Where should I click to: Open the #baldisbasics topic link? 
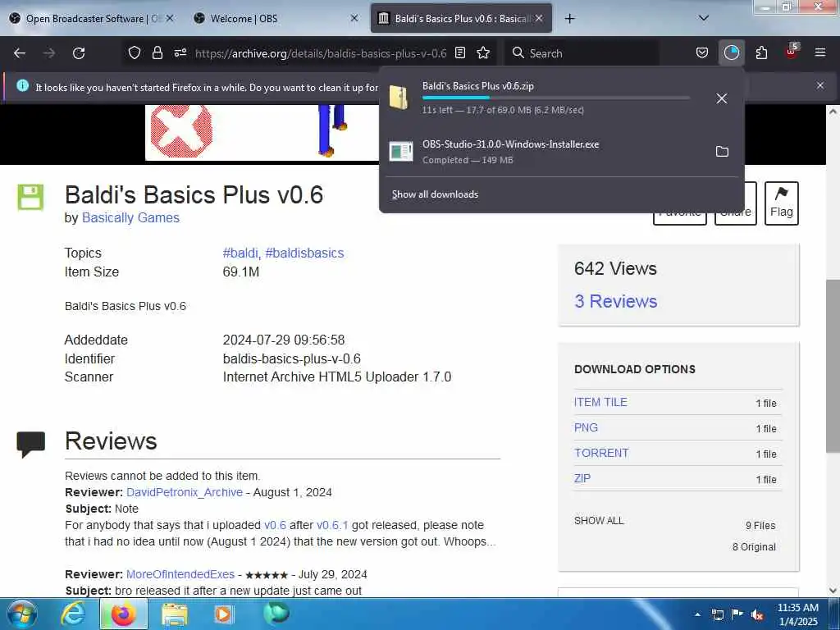[x=304, y=253]
